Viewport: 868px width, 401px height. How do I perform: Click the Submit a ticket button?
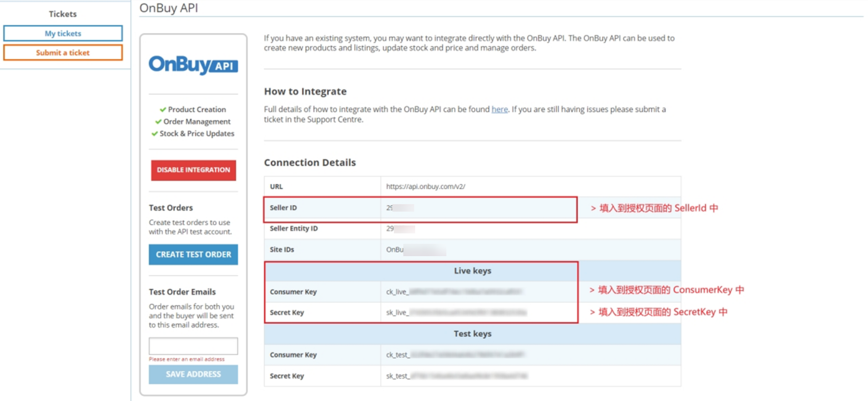63,52
